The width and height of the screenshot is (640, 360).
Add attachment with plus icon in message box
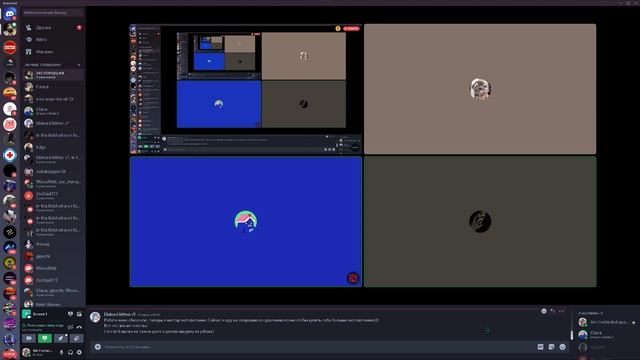point(98,347)
